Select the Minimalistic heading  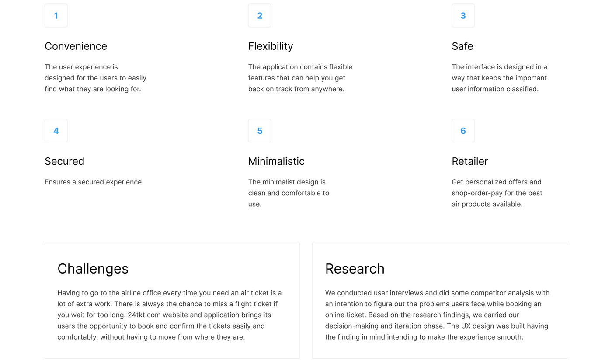[x=276, y=161]
